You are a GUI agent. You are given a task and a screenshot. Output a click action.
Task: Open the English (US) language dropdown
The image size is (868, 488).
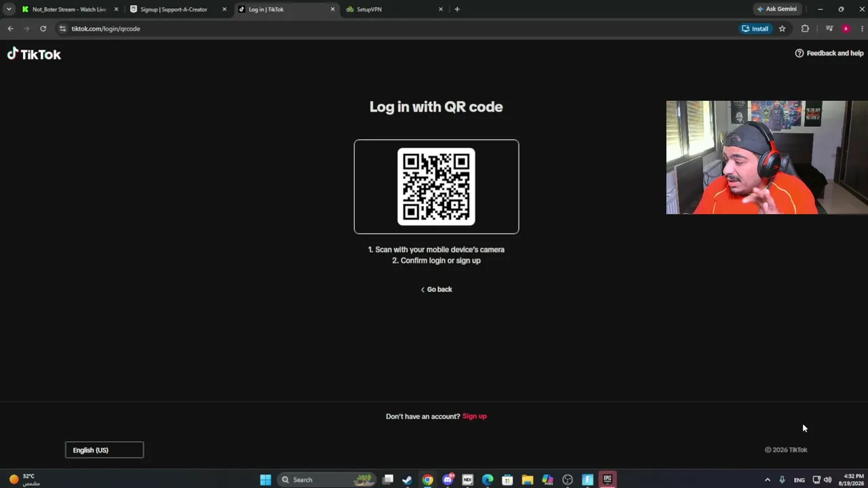pyautogui.click(x=104, y=450)
